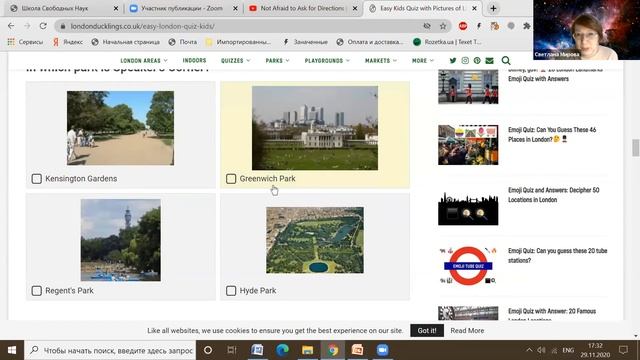Select the Kensington Gardens photo

tap(120, 128)
